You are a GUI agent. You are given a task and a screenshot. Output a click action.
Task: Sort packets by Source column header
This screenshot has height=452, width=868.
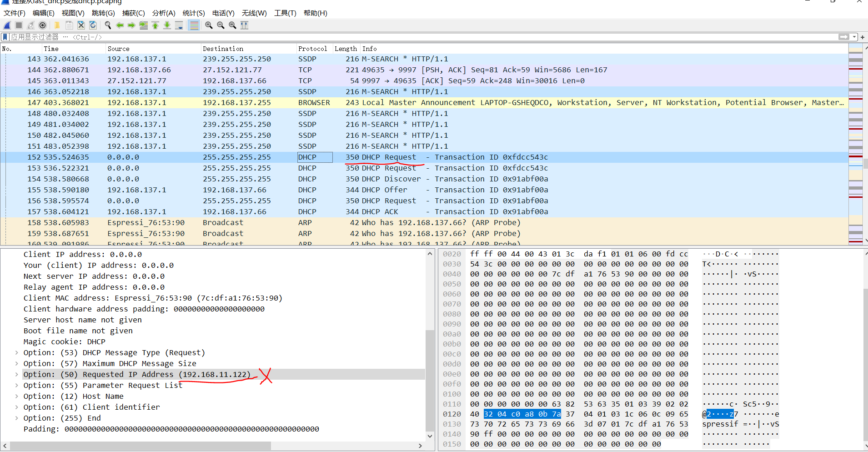coord(153,49)
